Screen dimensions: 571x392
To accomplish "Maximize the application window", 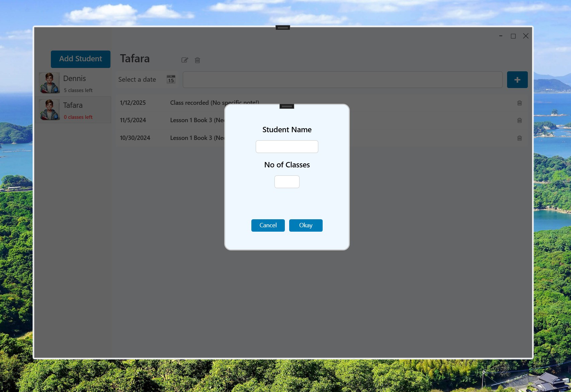I will point(513,36).
